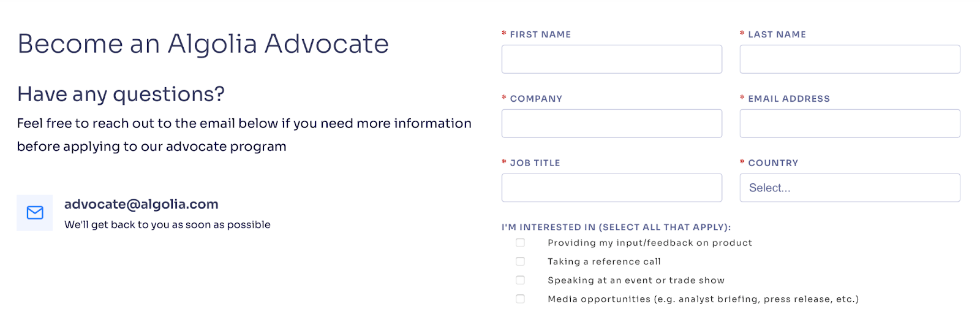Click the envelope mail icon
980x314 pixels.
click(x=35, y=213)
